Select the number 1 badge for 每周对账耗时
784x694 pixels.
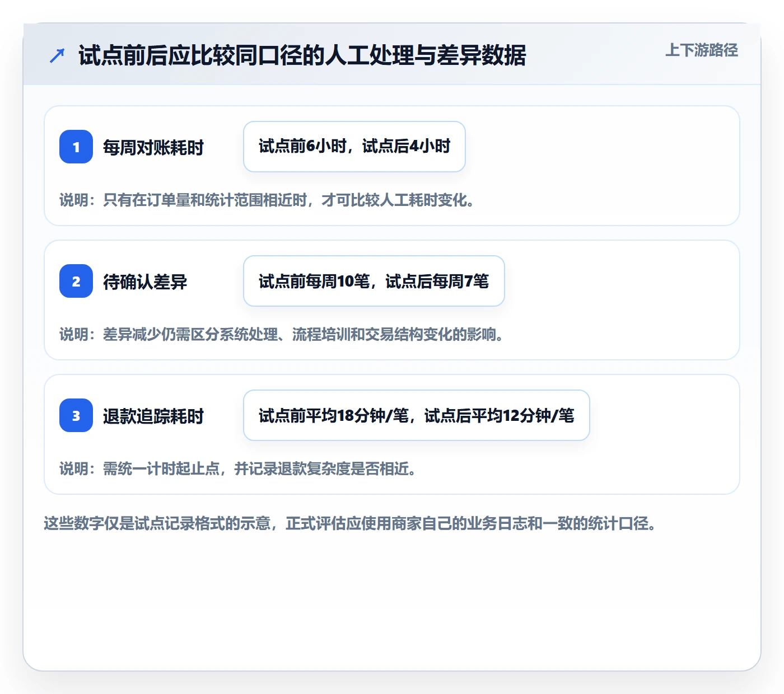pos(76,147)
